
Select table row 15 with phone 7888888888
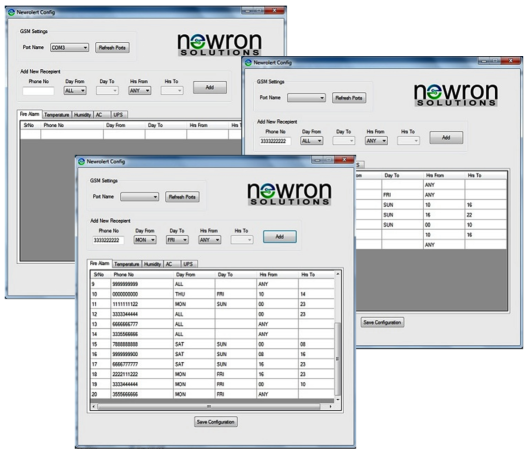pyautogui.click(x=213, y=344)
